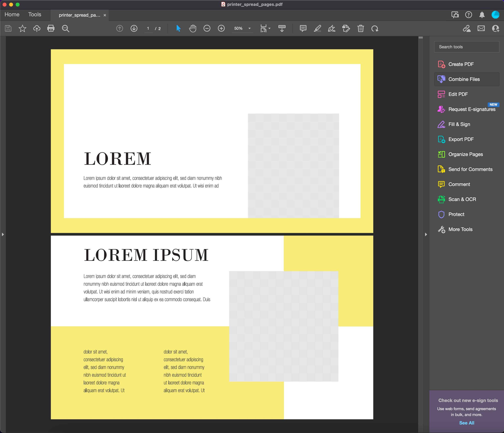Click the Print file icon
The height and width of the screenshot is (433, 504).
coord(51,28)
